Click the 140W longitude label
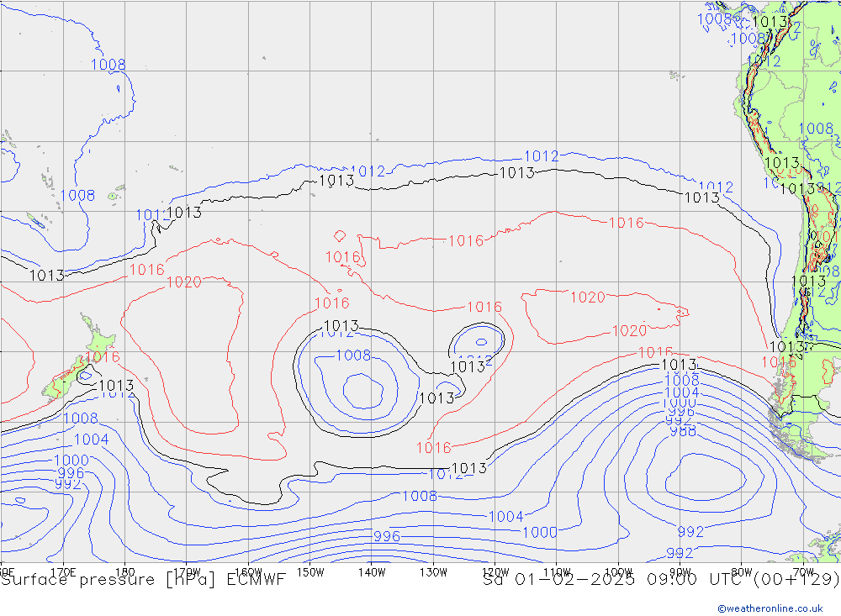This screenshot has width=841, height=616. 371,571
